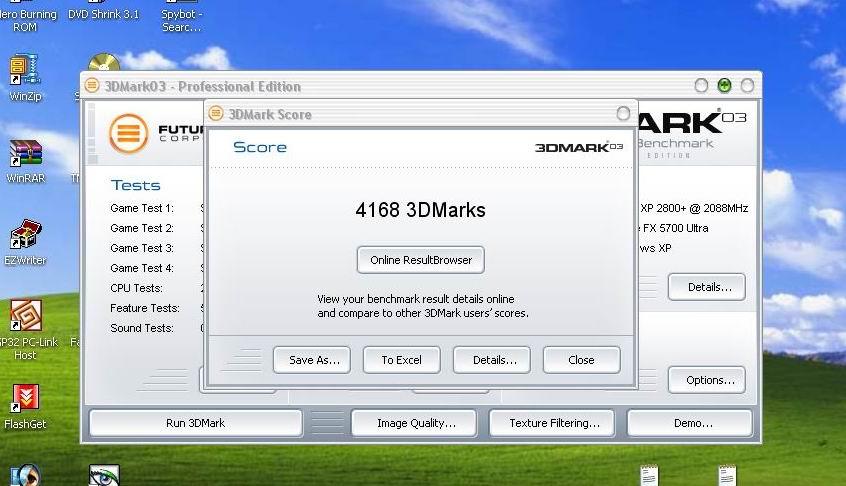The image size is (846, 486).
Task: Open system Details... in main window
Action: click(x=707, y=288)
